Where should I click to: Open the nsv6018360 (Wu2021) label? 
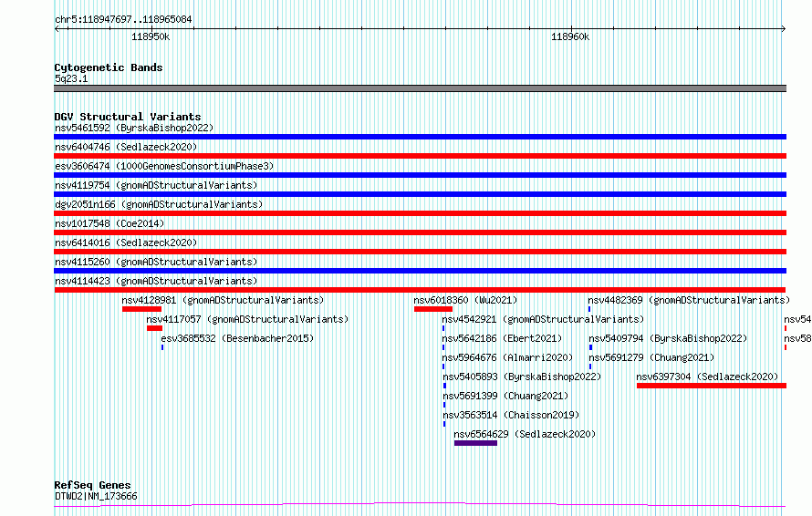(x=465, y=300)
